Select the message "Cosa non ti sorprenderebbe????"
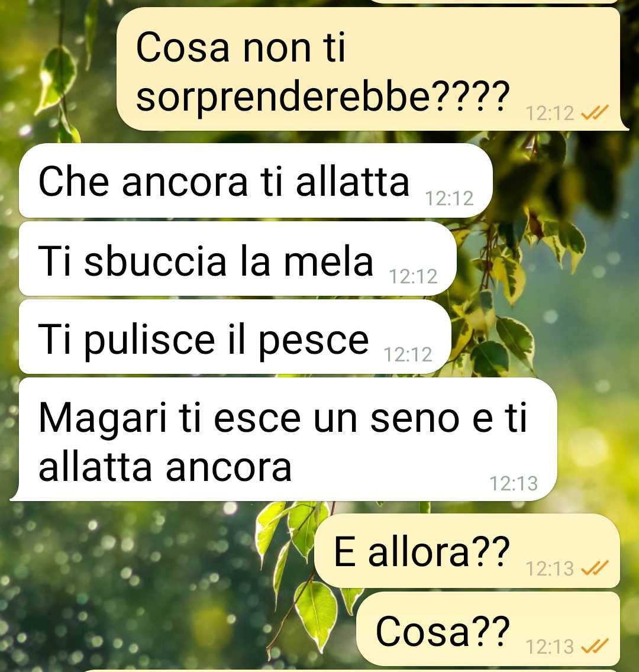 click(369, 69)
